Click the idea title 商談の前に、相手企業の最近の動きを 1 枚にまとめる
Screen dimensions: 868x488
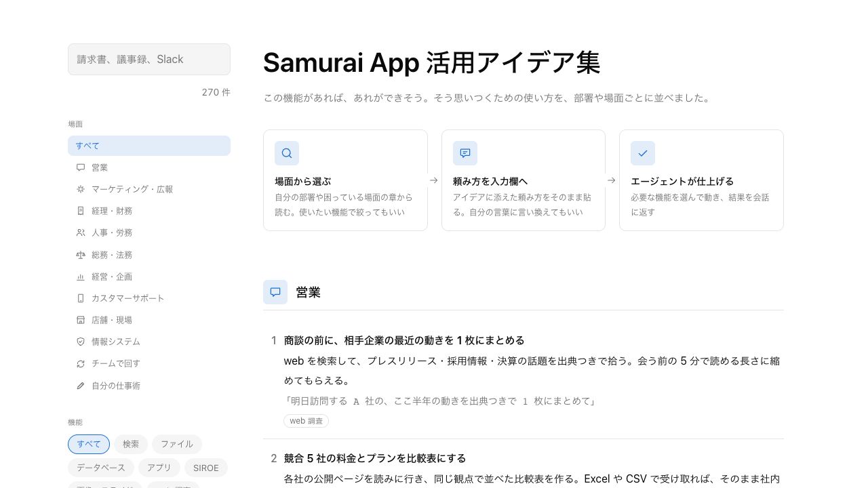point(404,340)
